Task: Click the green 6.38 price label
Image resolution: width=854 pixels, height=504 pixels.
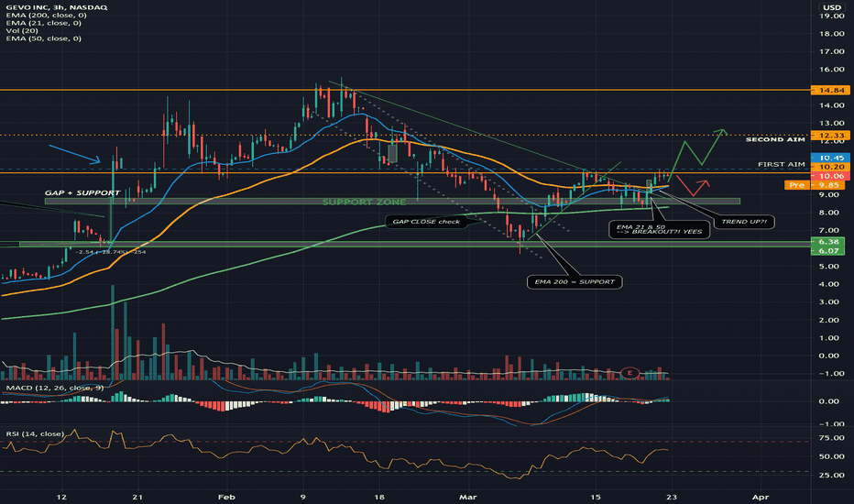Action: (827, 241)
